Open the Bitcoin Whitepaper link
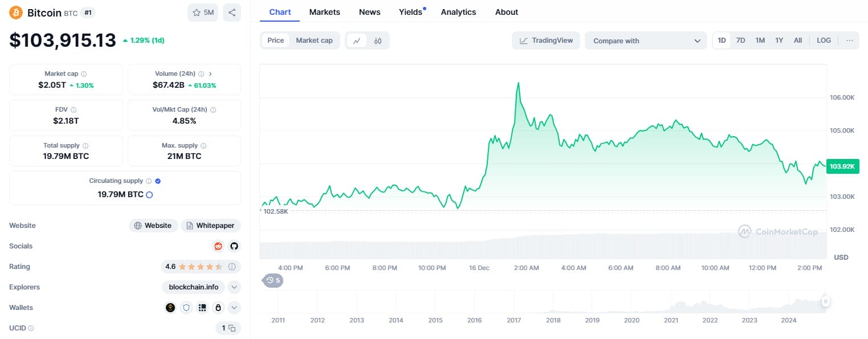The image size is (868, 339). [x=211, y=226]
